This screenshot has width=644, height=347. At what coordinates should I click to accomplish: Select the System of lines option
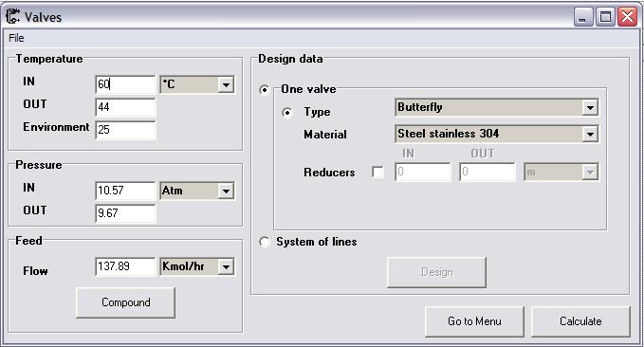(x=265, y=242)
